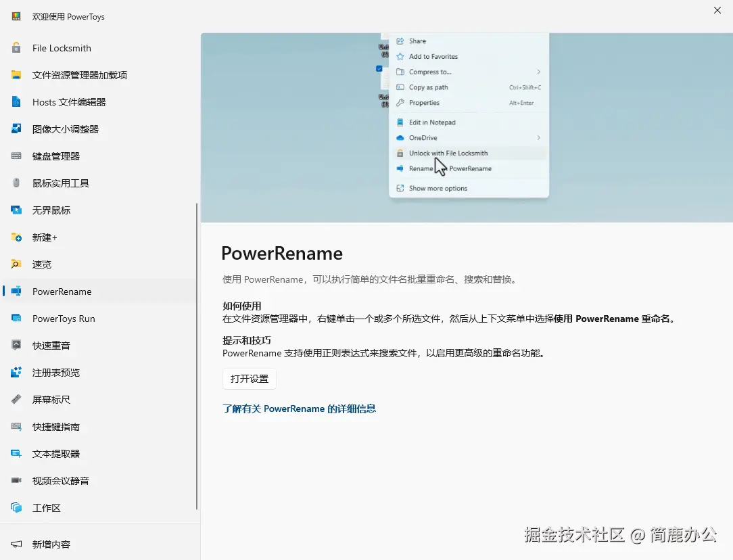Image resolution: width=733 pixels, height=560 pixels.
Task: Open the 新建+ page
Action: pos(100,237)
